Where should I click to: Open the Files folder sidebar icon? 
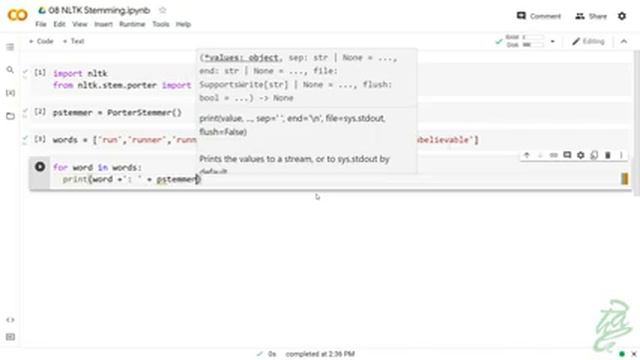[10, 116]
